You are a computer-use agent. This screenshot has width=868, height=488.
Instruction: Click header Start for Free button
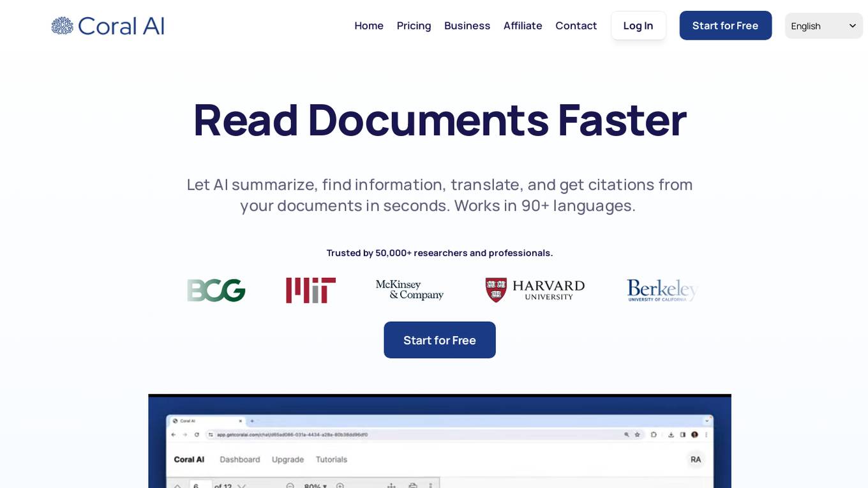(x=725, y=26)
